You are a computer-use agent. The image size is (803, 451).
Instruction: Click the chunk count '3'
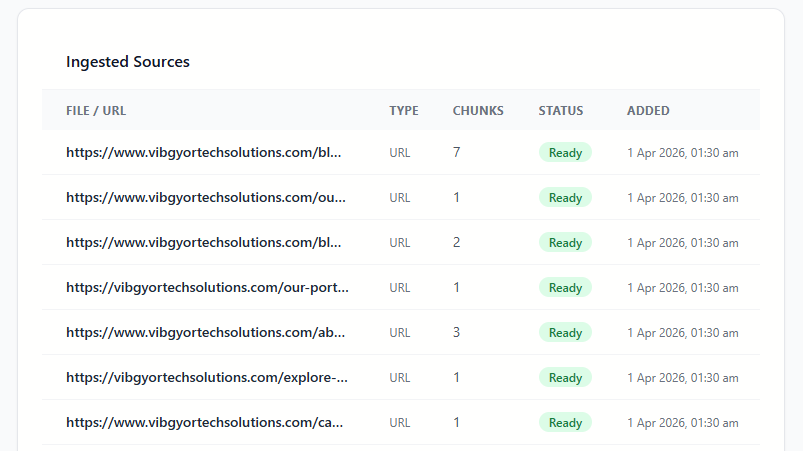456,333
